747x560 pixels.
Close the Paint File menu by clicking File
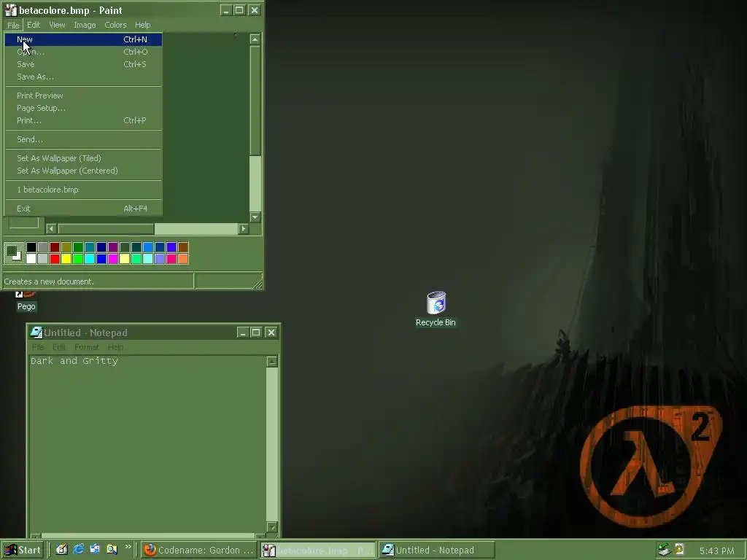(13, 26)
